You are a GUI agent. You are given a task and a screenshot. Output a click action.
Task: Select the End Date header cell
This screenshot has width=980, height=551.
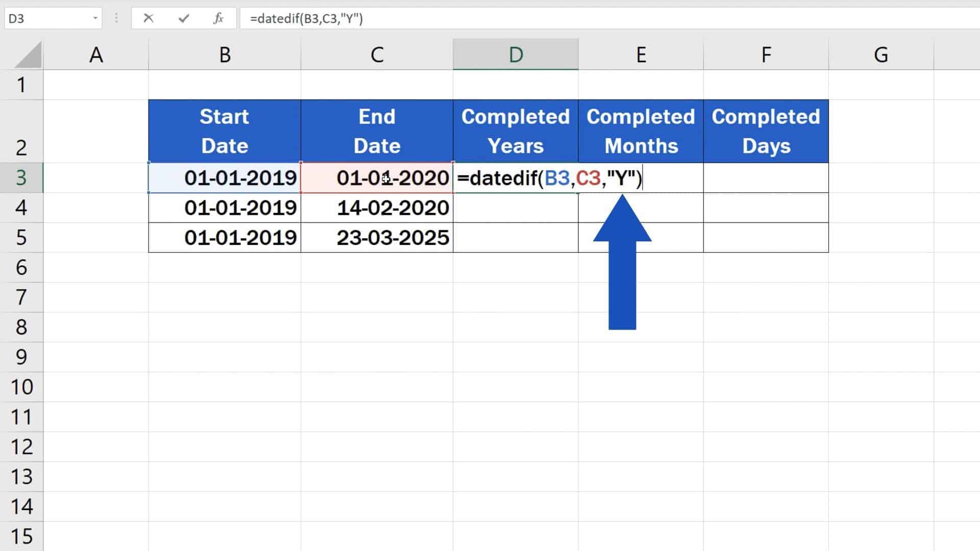[377, 131]
